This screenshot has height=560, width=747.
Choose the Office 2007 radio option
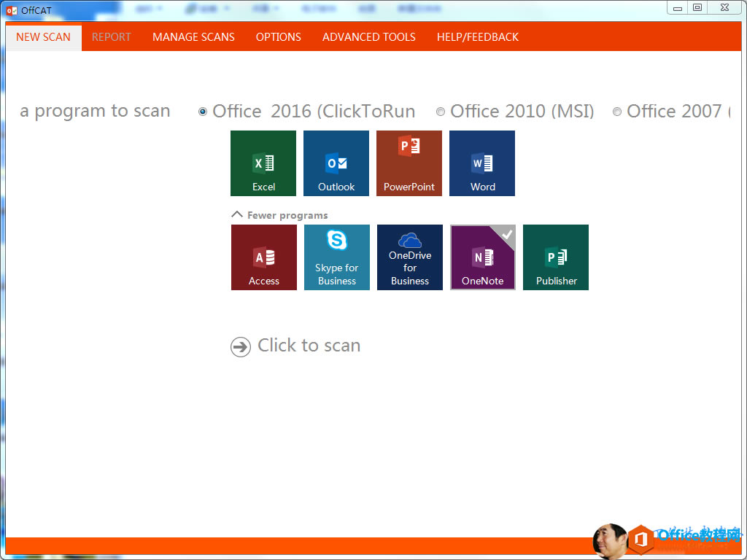click(x=617, y=112)
